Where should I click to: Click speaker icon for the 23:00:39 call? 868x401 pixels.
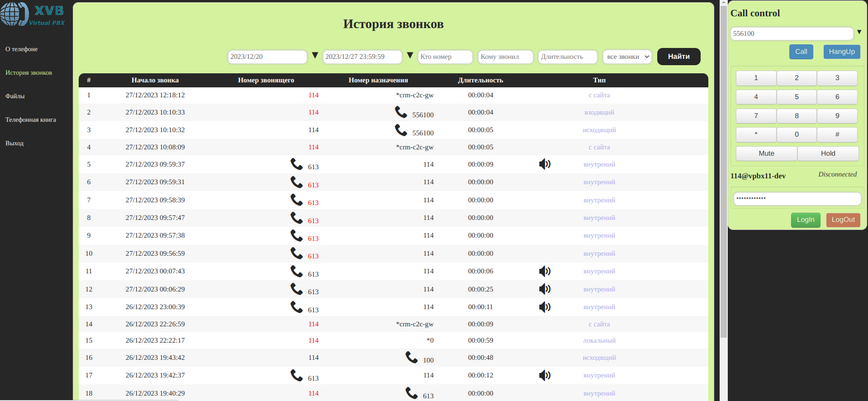tap(545, 307)
